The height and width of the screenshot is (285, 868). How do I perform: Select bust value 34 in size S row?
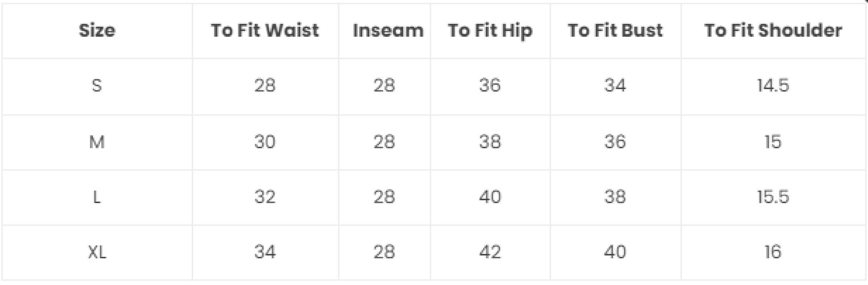[615, 85]
